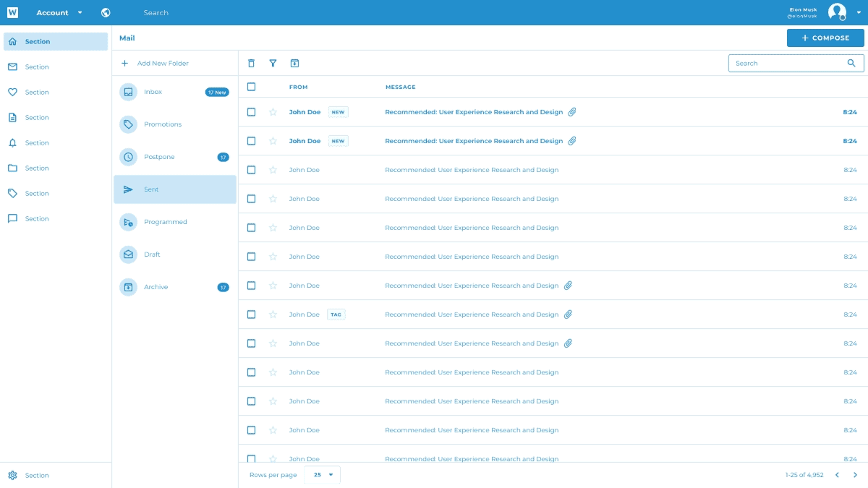Open the filter funnel icon
This screenshot has width=868, height=488.
coord(273,64)
